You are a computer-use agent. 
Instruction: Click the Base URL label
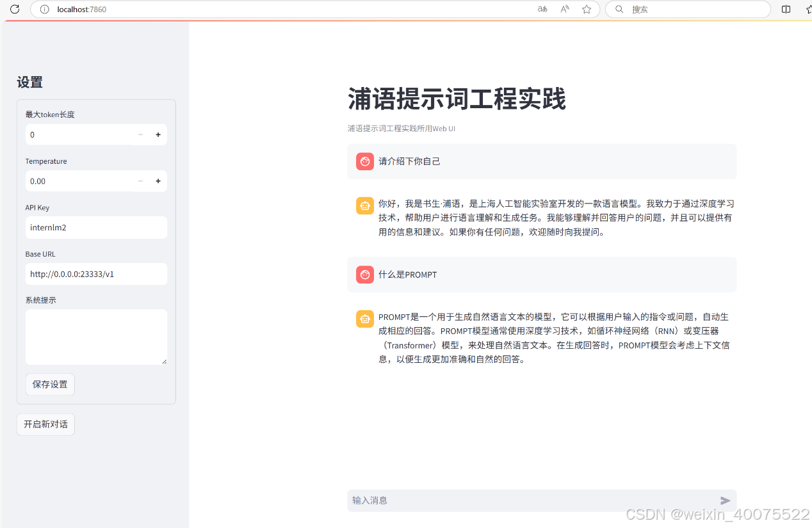[x=40, y=254]
